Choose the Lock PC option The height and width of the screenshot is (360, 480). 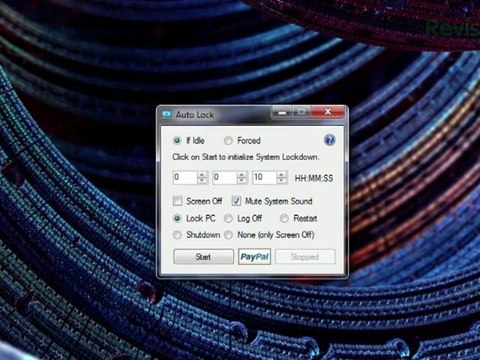177,219
